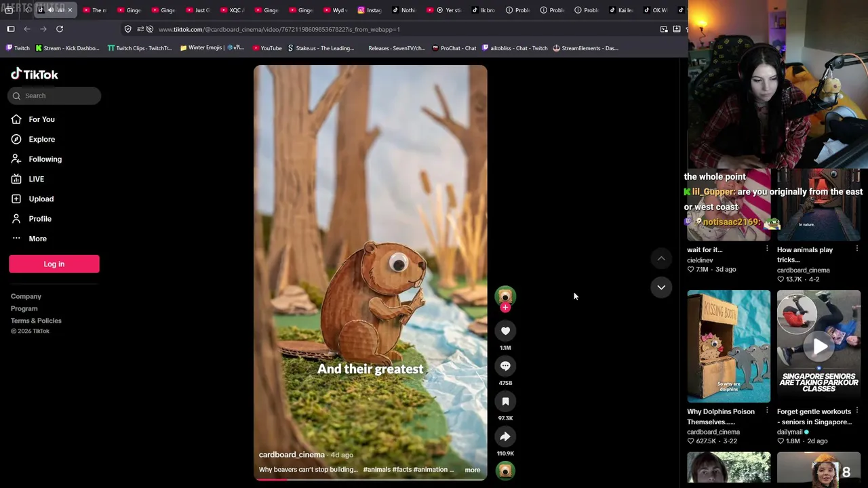Open picture-in-picture icon in address bar

click(664, 29)
